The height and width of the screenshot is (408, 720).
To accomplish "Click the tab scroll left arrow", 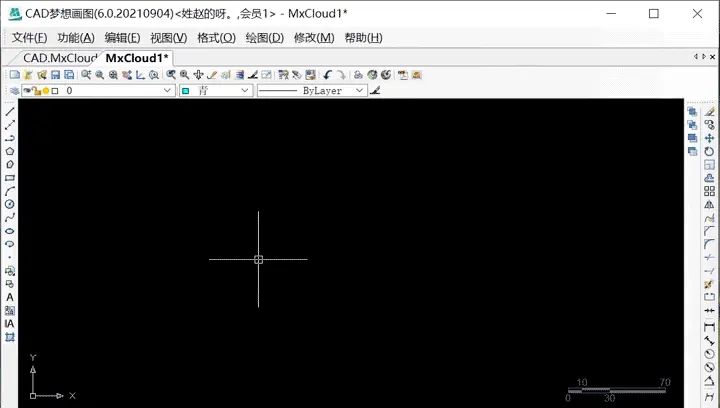I will click(x=696, y=56).
